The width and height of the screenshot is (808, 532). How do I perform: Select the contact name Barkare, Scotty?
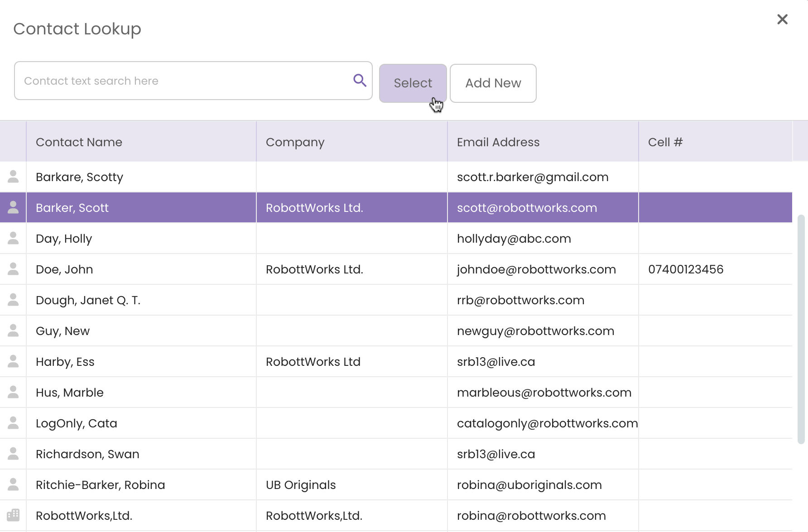pyautogui.click(x=79, y=177)
